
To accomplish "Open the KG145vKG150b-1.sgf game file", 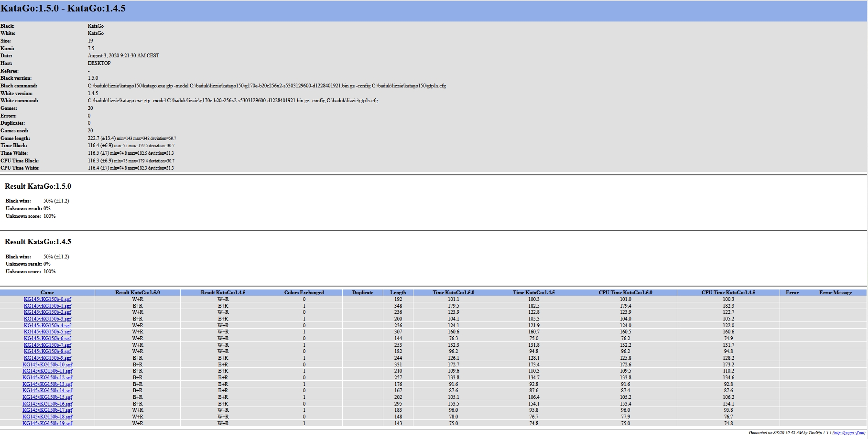I will click(47, 306).
